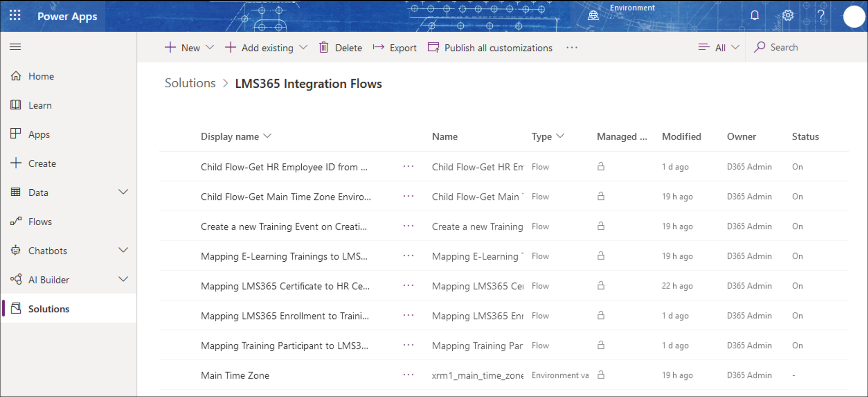Click the AI Builder icon
Image resolution: width=868 pixels, height=397 pixels.
[x=16, y=279]
